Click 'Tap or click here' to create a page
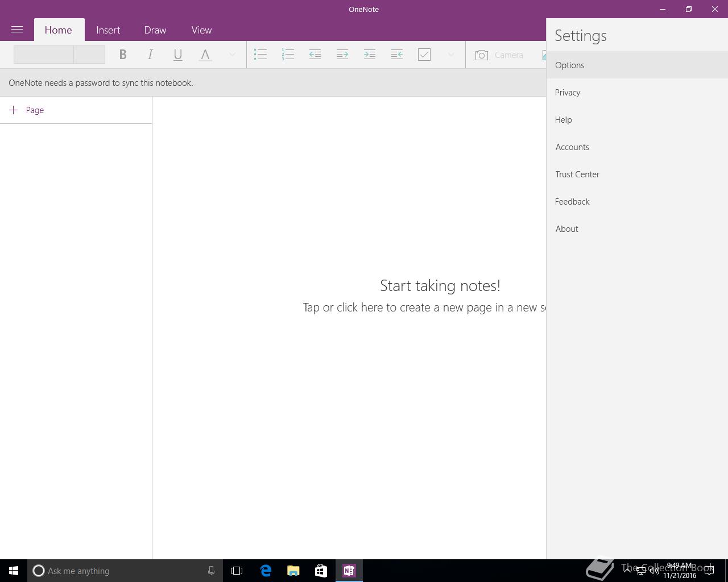Screen dimensions: 728x582 click(343, 307)
